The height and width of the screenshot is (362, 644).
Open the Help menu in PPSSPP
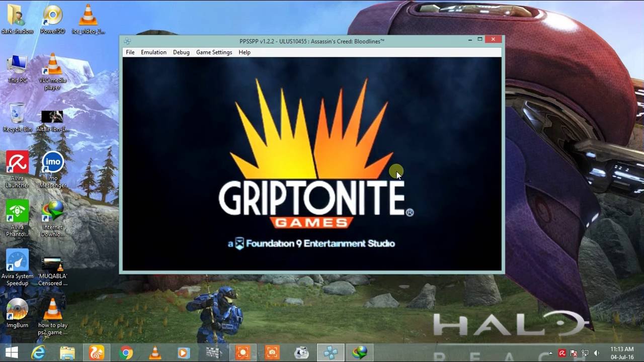click(245, 52)
